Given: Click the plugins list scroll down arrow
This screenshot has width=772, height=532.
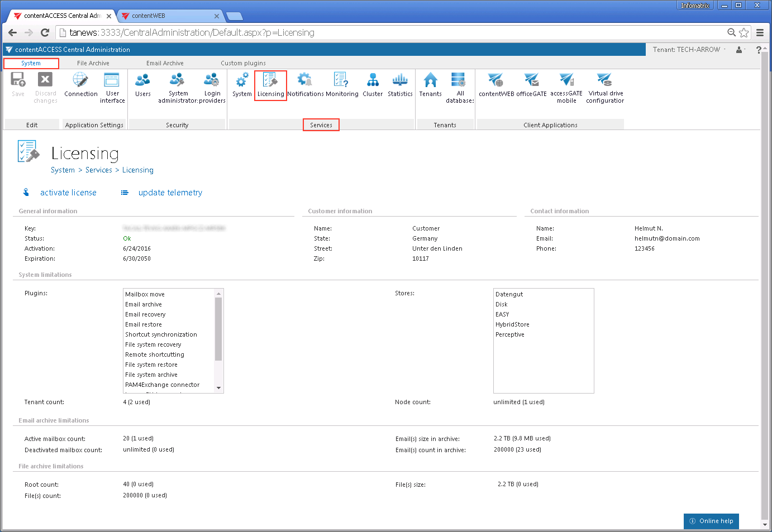Looking at the screenshot, I should 218,388.
